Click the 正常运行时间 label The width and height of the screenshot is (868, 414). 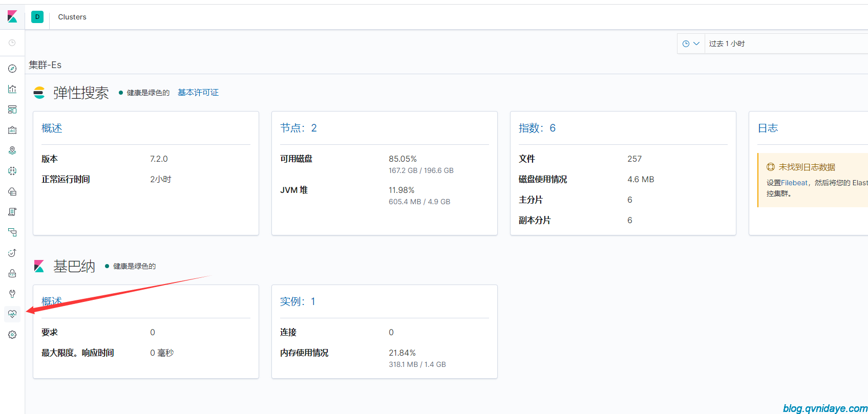(66, 179)
